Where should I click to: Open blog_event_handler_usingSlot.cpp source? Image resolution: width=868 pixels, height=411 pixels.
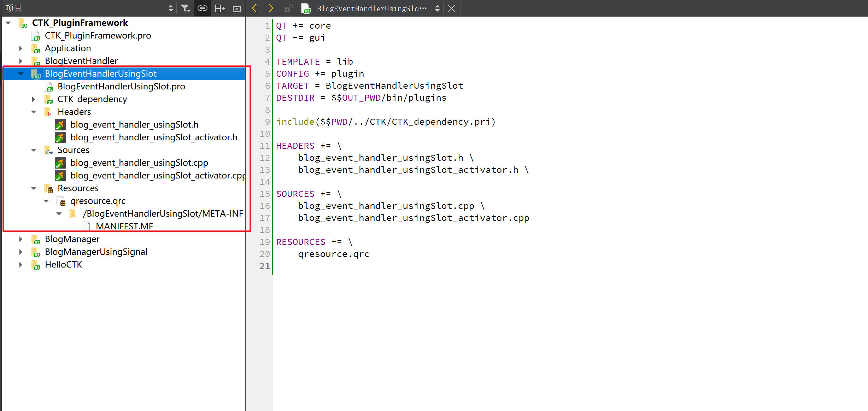[139, 163]
